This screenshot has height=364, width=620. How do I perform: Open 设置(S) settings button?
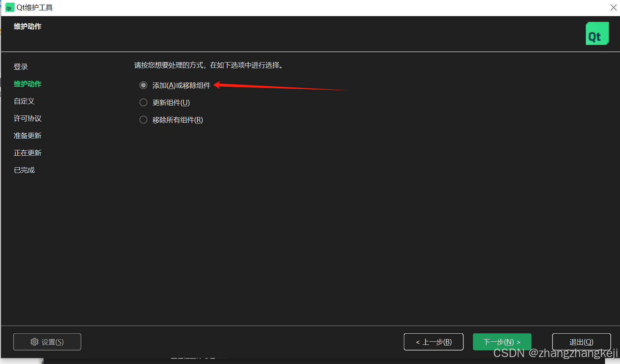[47, 342]
